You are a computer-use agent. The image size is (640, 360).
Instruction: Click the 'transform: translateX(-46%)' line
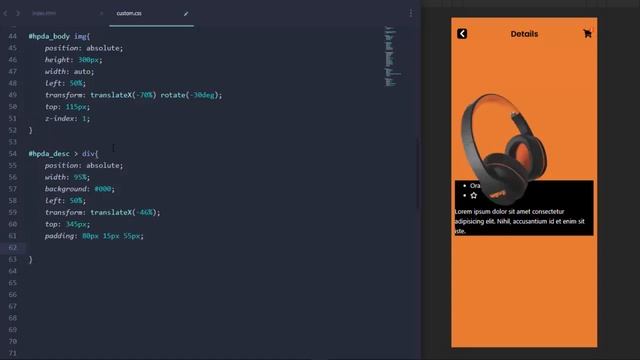click(102, 213)
